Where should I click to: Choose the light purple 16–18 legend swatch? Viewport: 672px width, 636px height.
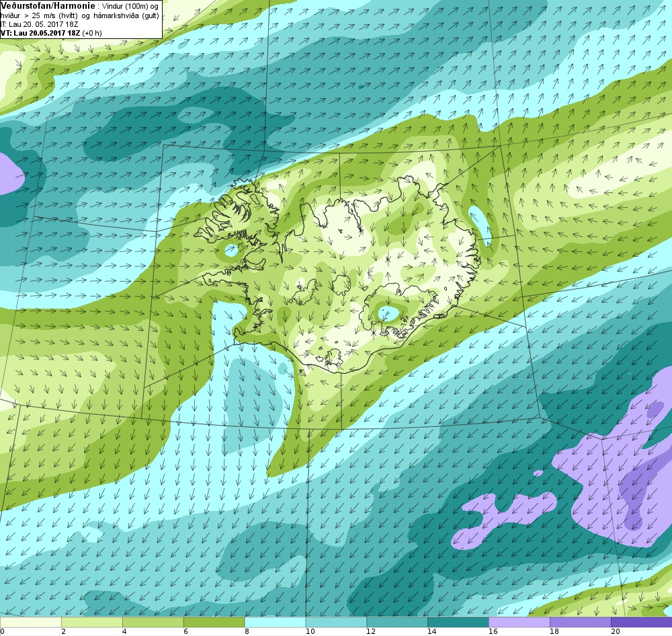tap(519, 623)
